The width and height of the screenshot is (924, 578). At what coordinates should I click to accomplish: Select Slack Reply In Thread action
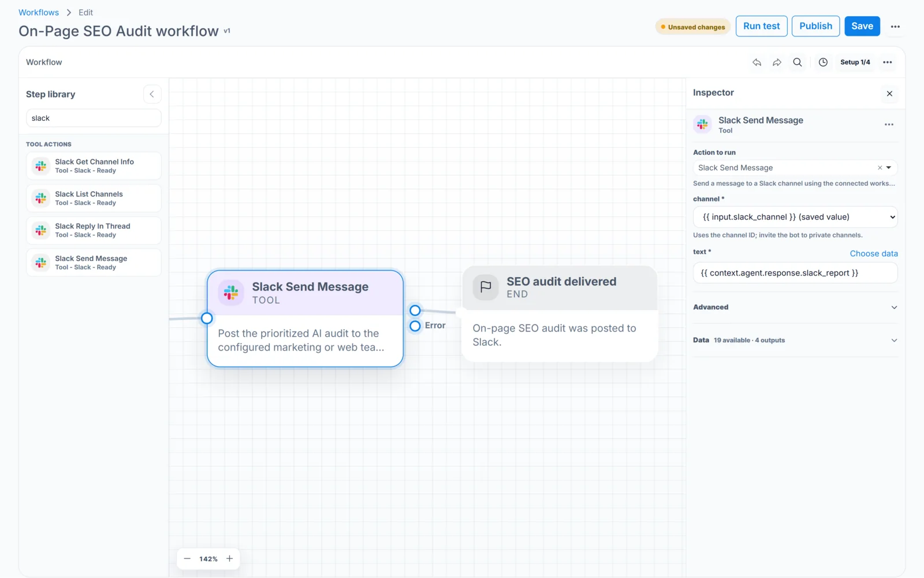[x=94, y=230]
